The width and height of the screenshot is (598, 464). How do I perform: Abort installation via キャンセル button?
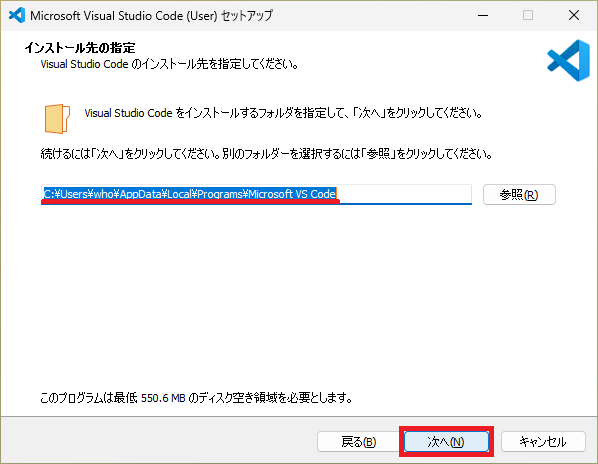coord(543,442)
